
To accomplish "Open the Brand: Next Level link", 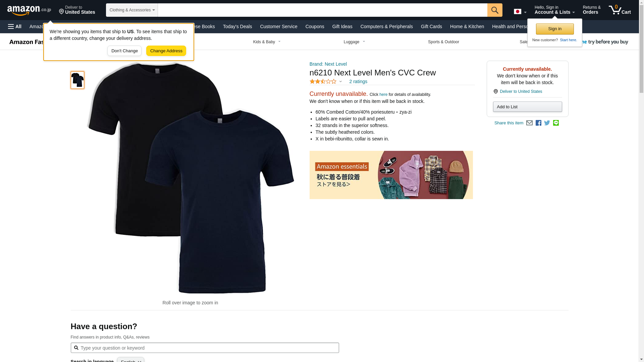I will [x=328, y=64].
